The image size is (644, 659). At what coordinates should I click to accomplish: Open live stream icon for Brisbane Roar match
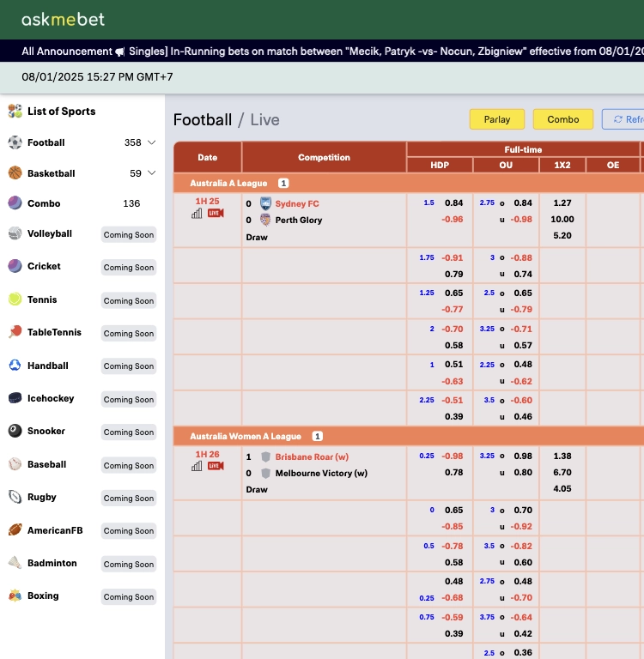[x=216, y=466]
